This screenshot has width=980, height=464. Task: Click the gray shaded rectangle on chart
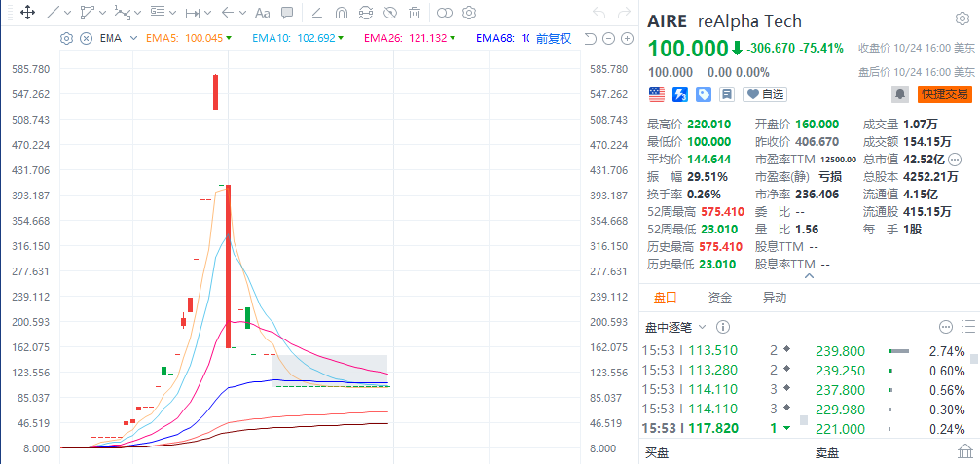(330, 371)
